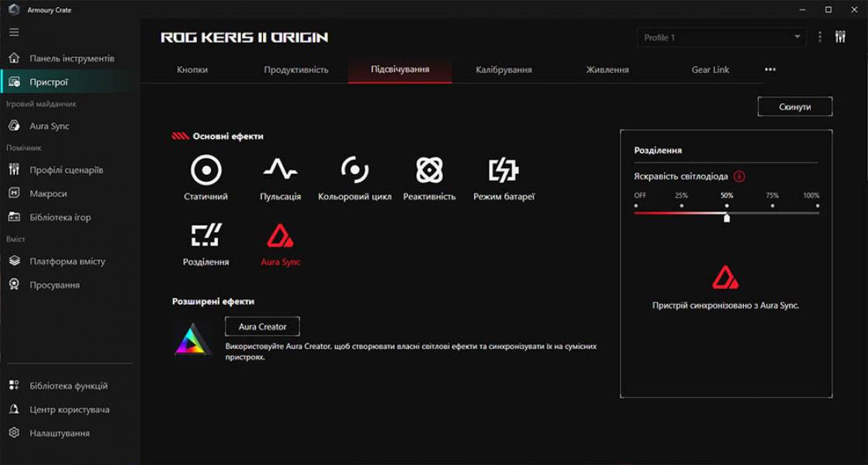The width and height of the screenshot is (868, 465).
Task: Expand the three-dot tab overflow menu
Action: [770, 69]
